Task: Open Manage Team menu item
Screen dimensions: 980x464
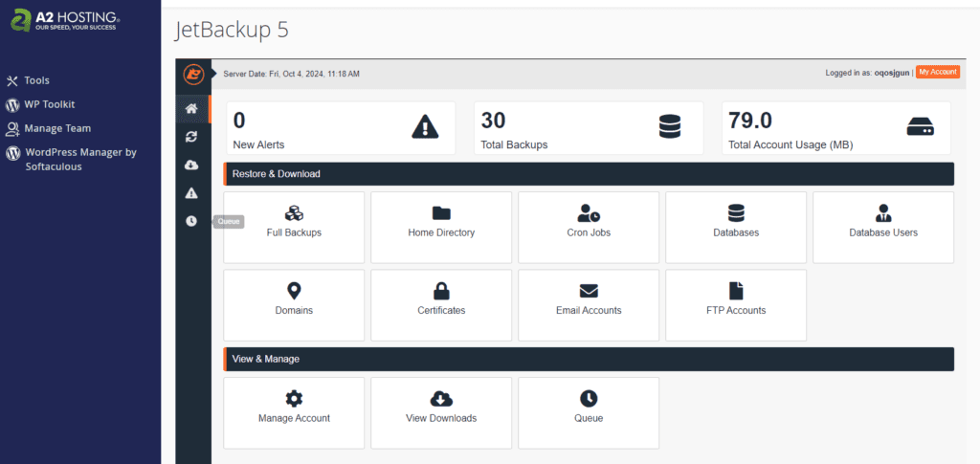Action: (57, 128)
